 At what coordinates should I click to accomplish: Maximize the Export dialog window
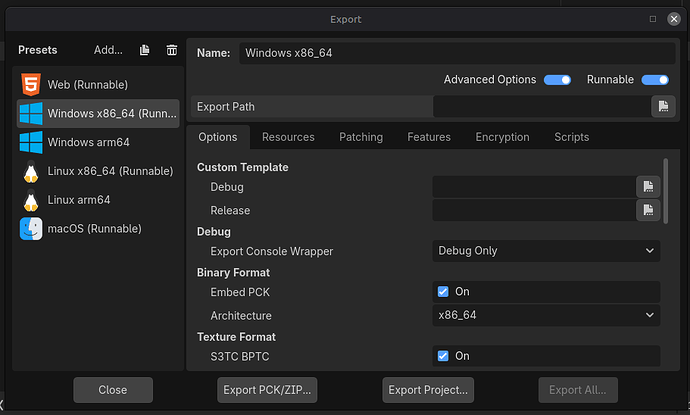pos(653,19)
